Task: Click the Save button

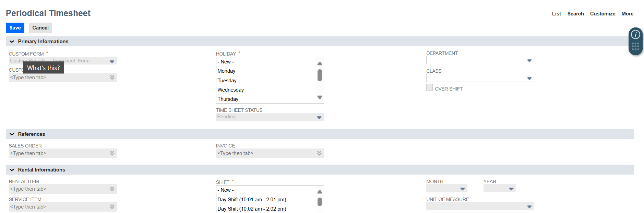Action: (15, 28)
